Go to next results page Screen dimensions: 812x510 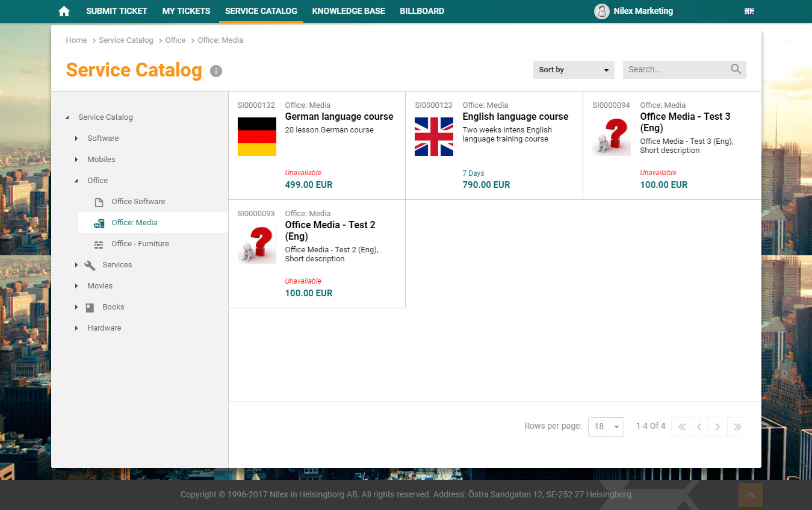click(718, 427)
